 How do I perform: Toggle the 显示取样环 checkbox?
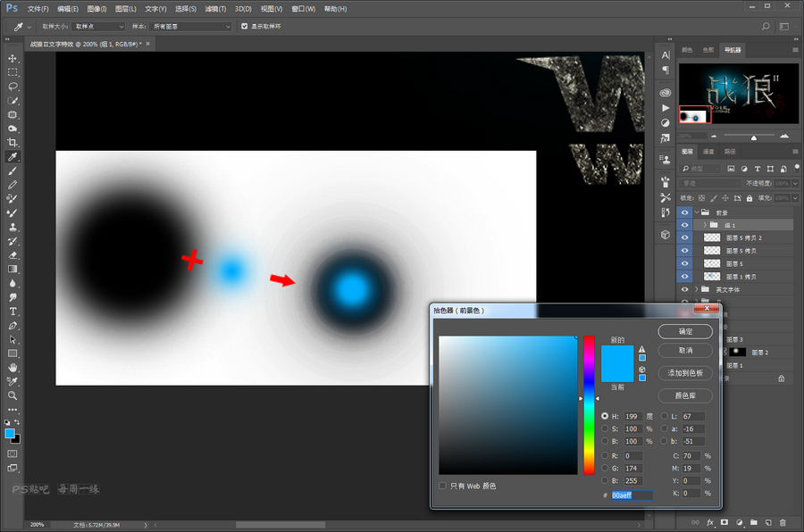(245, 27)
